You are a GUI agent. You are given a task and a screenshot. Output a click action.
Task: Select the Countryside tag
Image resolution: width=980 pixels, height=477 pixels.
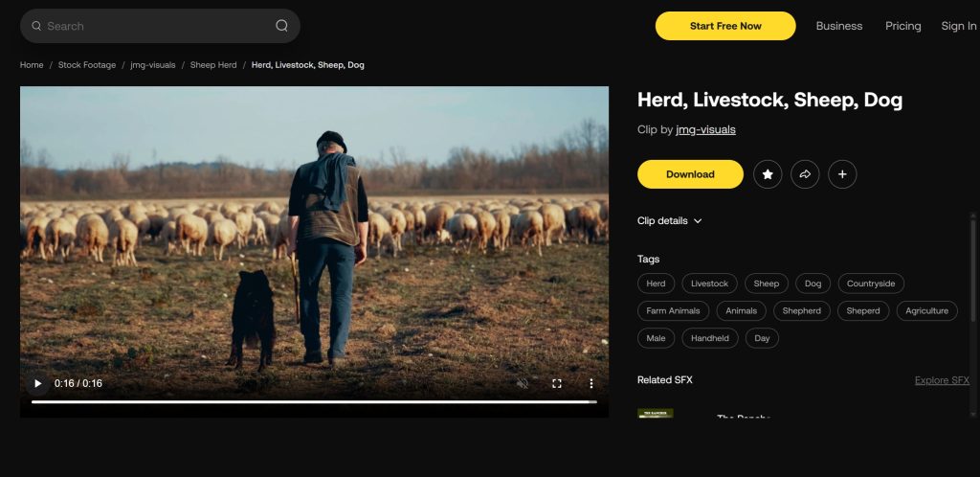[x=871, y=284]
